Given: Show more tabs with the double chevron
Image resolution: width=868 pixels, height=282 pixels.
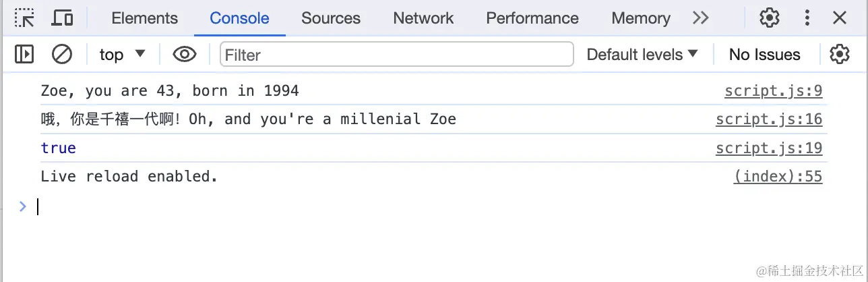Looking at the screenshot, I should [x=701, y=18].
